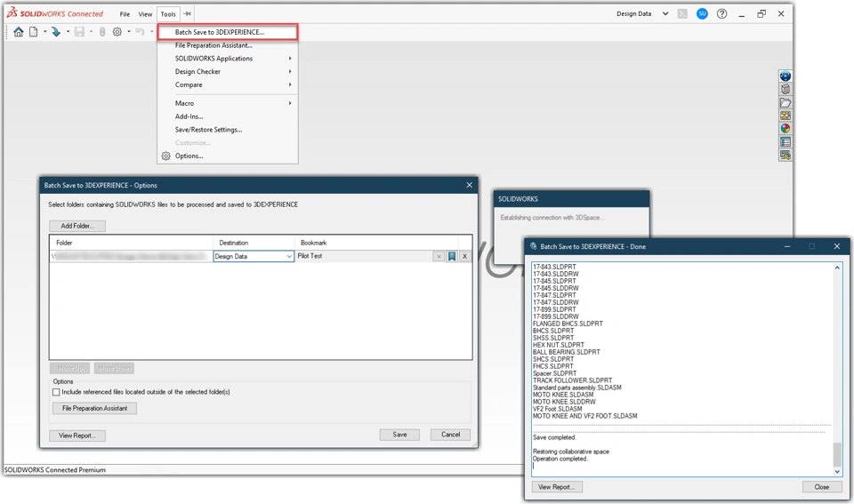Expand the Open dropdown arrow in toolbar
854x504 pixels.
[x=68, y=32]
